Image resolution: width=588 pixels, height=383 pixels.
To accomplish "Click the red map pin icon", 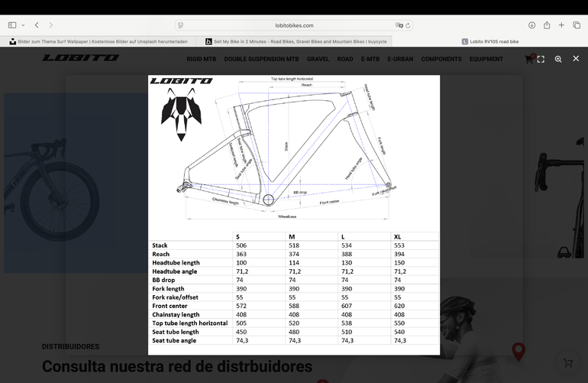I will [x=519, y=352].
